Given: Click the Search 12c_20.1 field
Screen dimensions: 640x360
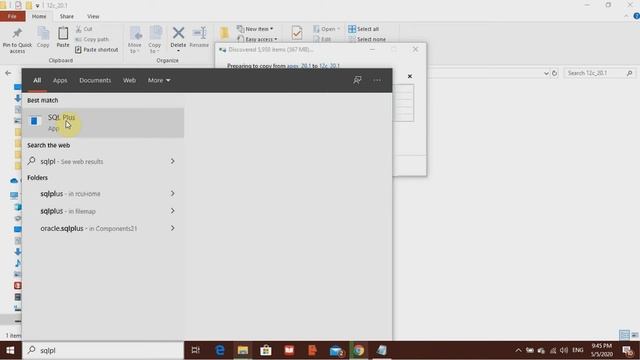Looking at the screenshot, I should point(599,73).
